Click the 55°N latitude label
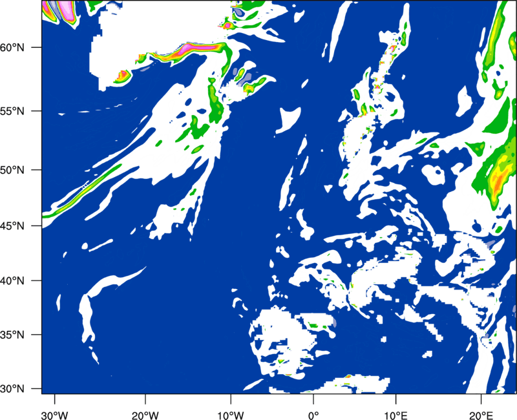 point(12,111)
